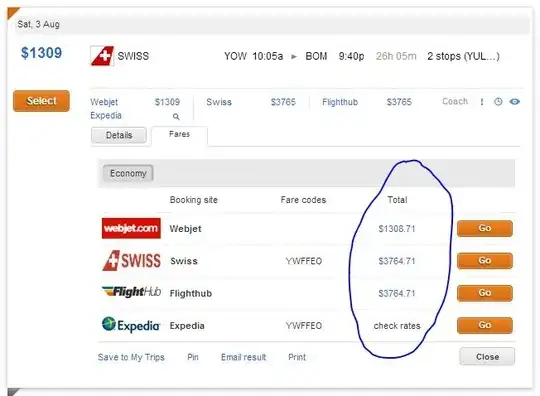Click the SWISS logo in fares table

(132, 261)
